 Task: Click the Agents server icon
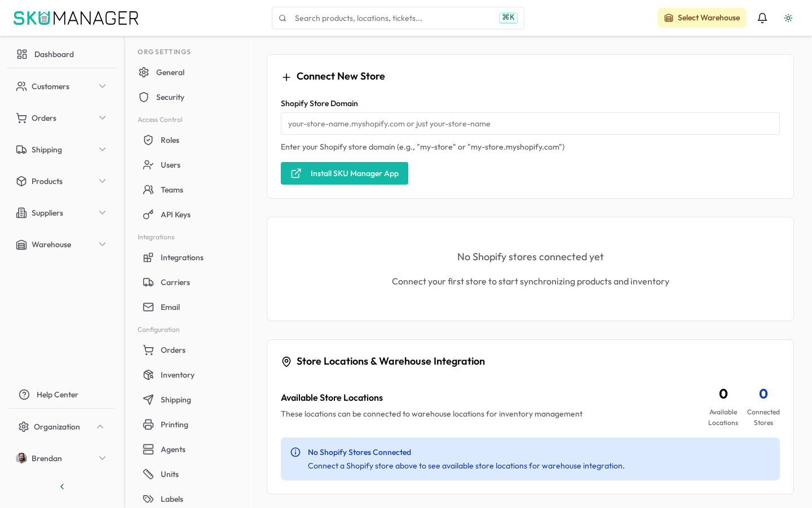(x=148, y=449)
